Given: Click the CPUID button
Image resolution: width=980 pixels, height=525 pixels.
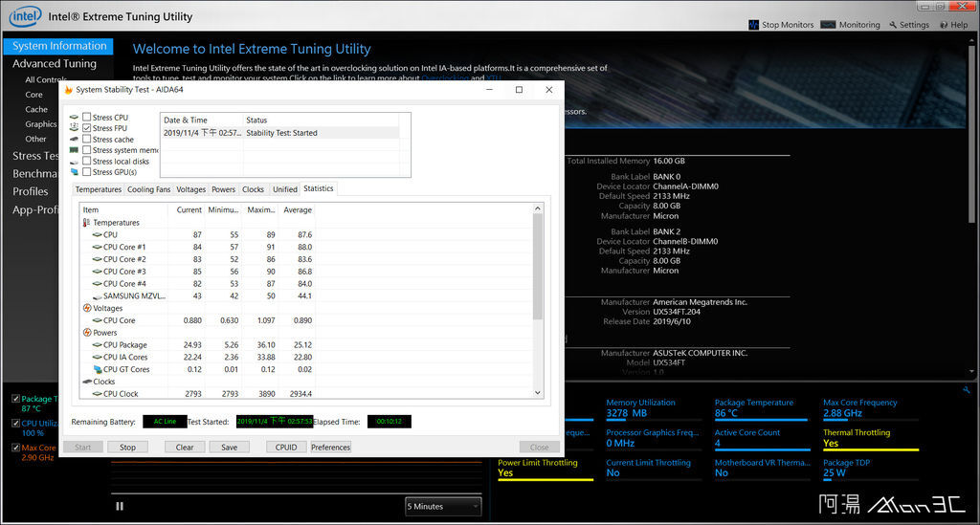Looking at the screenshot, I should pyautogui.click(x=286, y=447).
